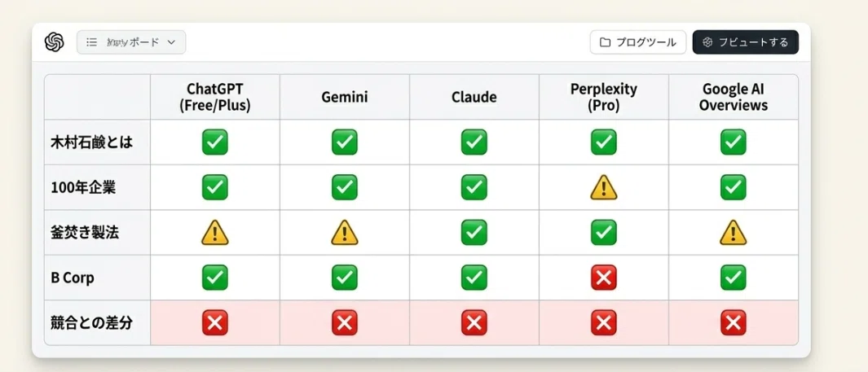Image resolution: width=868 pixels, height=372 pixels.
Task: Expand the dropdown chevron arrow
Action: click(x=171, y=42)
